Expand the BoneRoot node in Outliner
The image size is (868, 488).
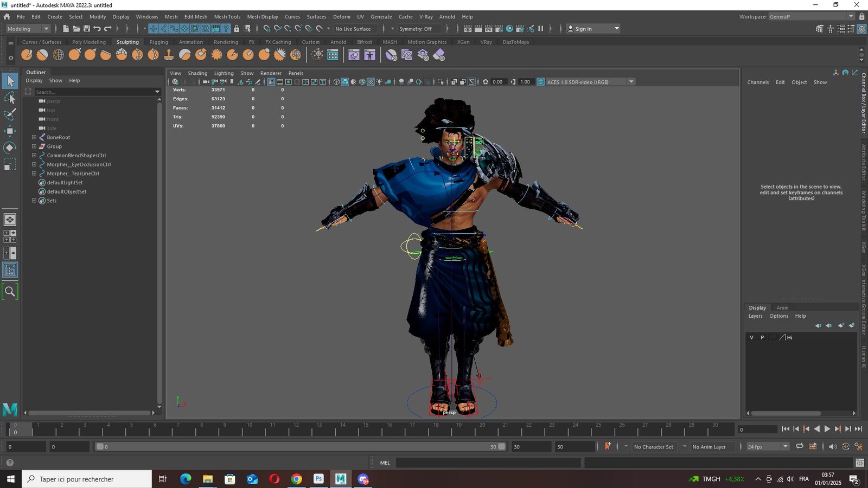[x=34, y=137]
